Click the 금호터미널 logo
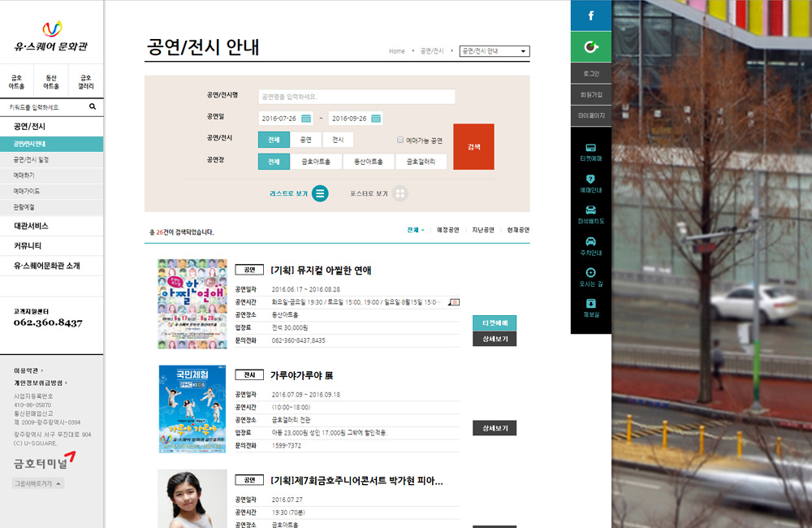This screenshot has height=528, width=812. point(45,461)
